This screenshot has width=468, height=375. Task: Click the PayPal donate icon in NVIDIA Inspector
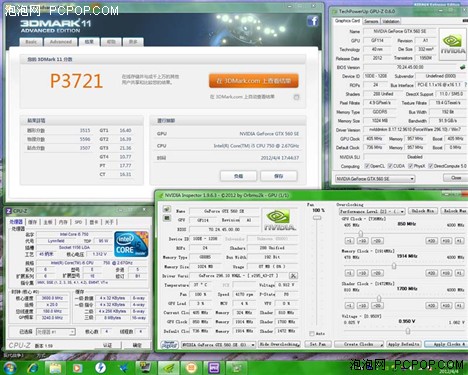(x=169, y=345)
